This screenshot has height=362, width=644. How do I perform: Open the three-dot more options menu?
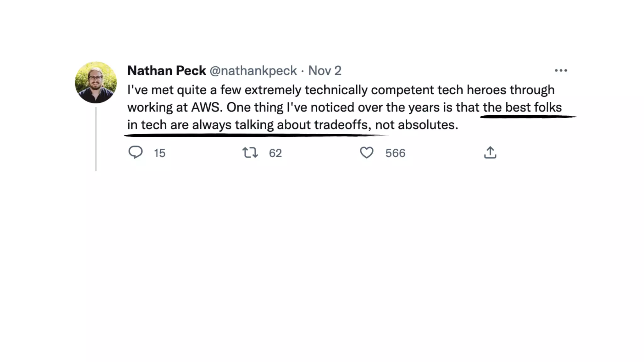[561, 71]
